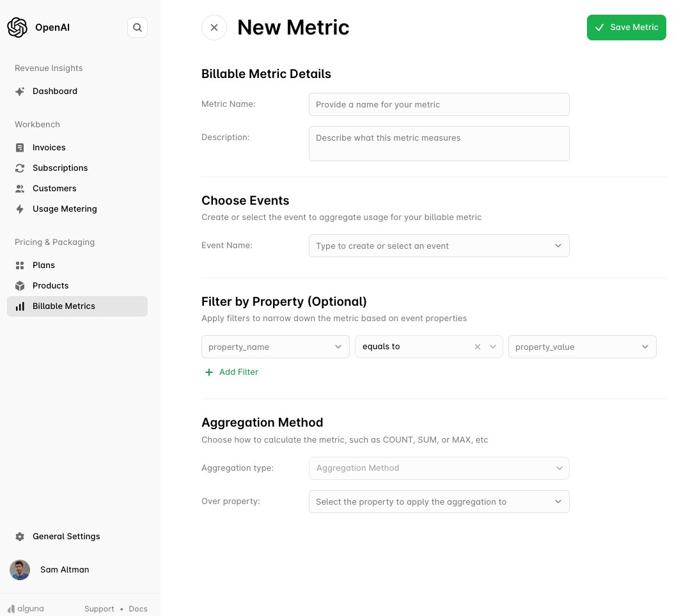Click the checkmark icon on Save Metric
Screen dimensions: 688x616
(599, 28)
